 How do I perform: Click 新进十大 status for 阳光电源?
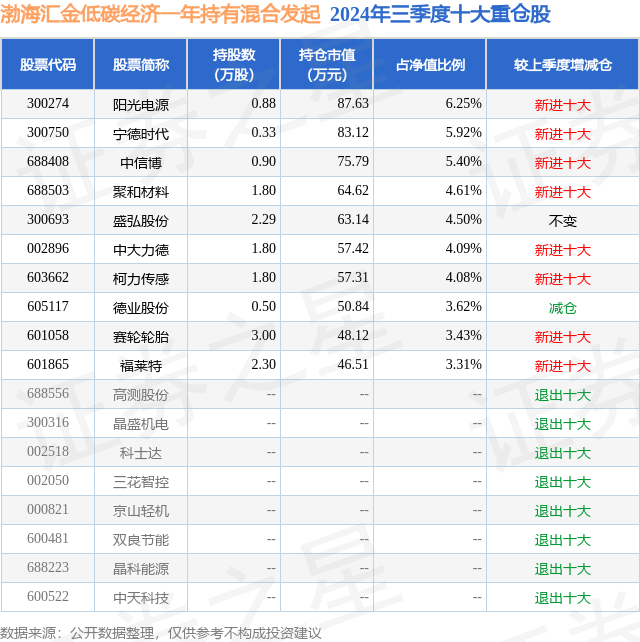(563, 105)
